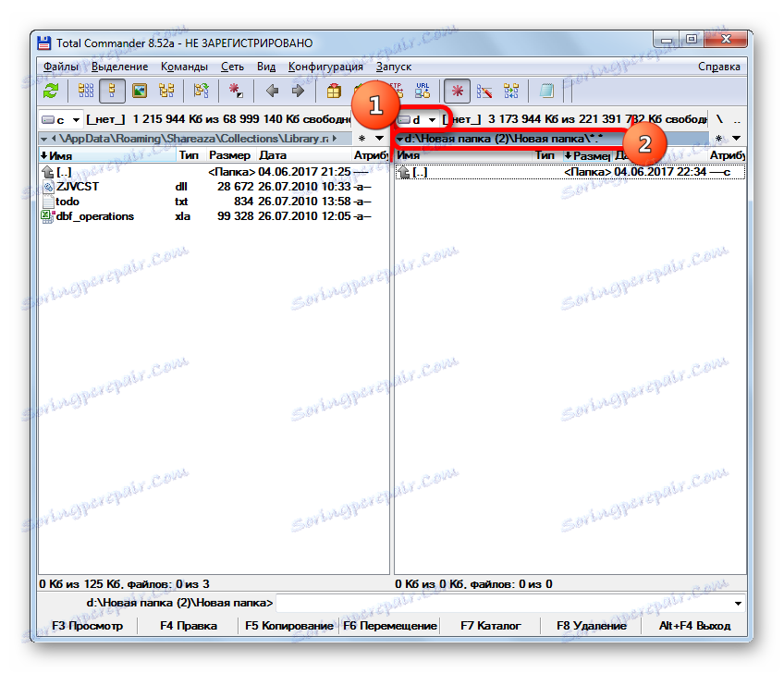Sort left panel by Размер column
This screenshot has width=784, height=673.
pos(231,155)
